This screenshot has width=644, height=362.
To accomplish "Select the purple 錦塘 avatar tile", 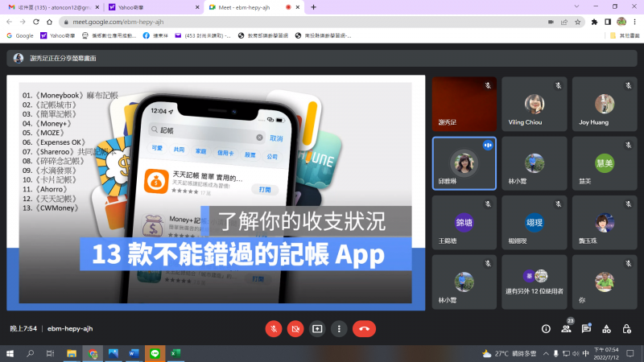I will 464,223.
